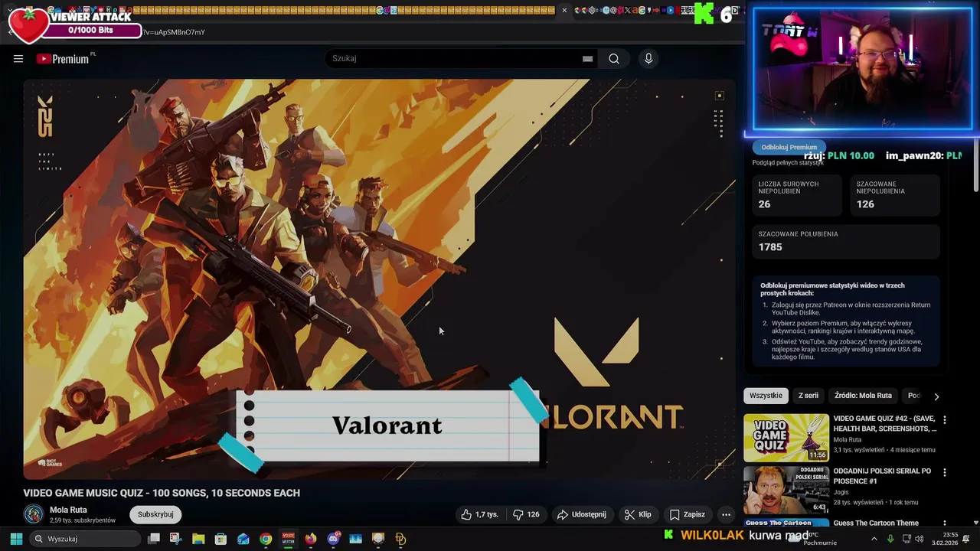The width and height of the screenshot is (980, 551).
Task: Click the video player showing Valorant
Action: pyautogui.click(x=379, y=279)
